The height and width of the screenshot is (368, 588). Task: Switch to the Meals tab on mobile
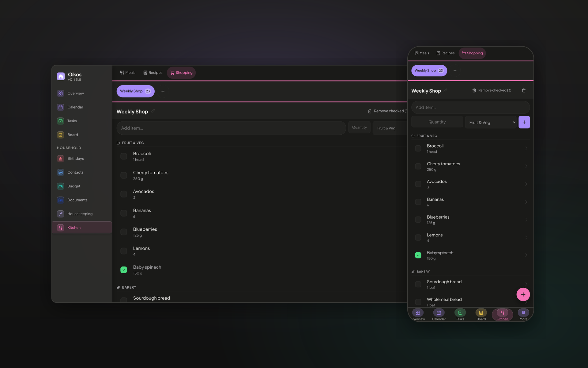click(422, 53)
